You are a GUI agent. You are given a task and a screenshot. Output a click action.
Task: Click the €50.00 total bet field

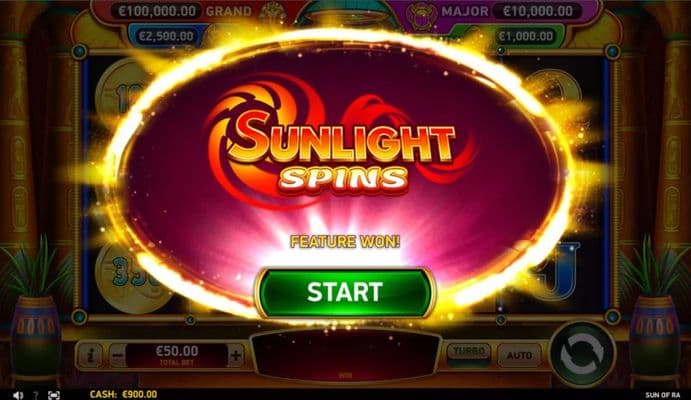coord(177,356)
